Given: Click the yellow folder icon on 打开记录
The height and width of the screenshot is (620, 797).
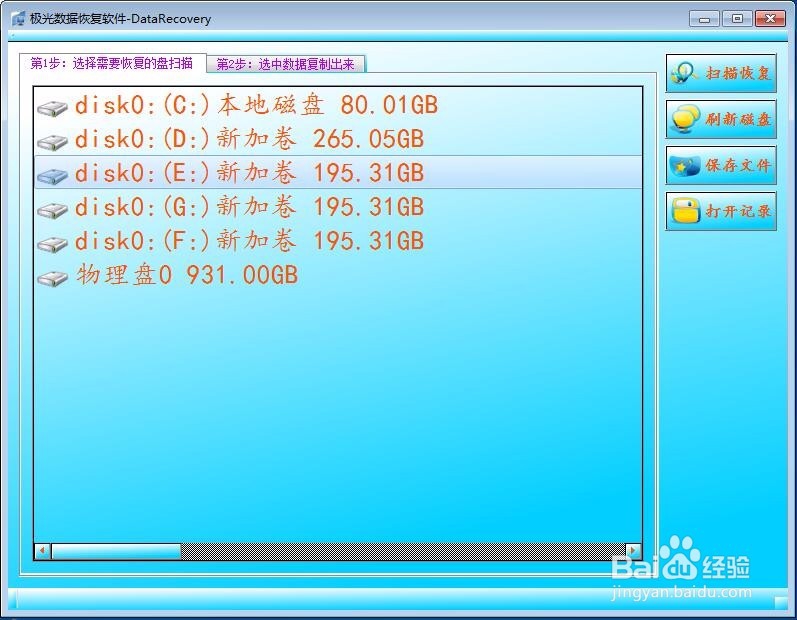Looking at the screenshot, I should point(685,211).
